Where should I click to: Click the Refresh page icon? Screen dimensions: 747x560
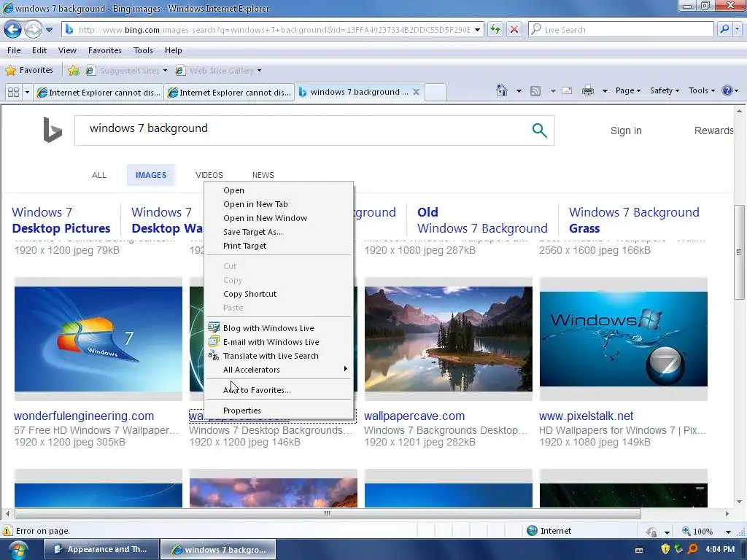tap(495, 29)
